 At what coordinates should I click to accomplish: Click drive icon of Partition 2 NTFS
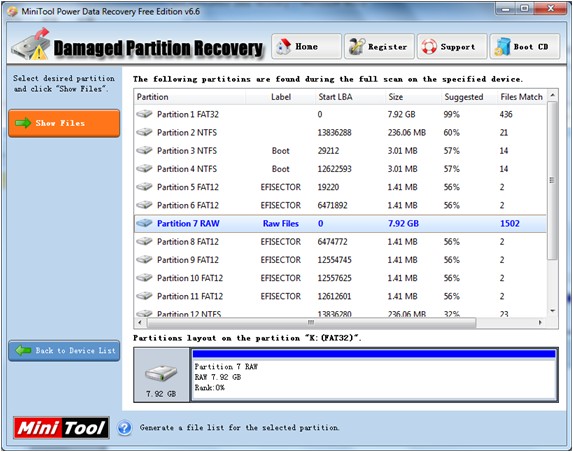[x=144, y=132]
